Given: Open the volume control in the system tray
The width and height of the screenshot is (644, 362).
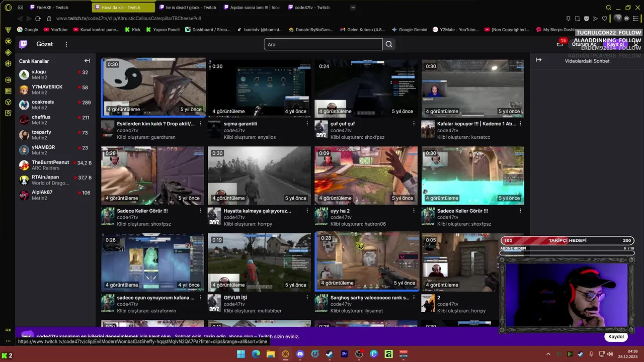Looking at the screenshot, I should 610,354.
